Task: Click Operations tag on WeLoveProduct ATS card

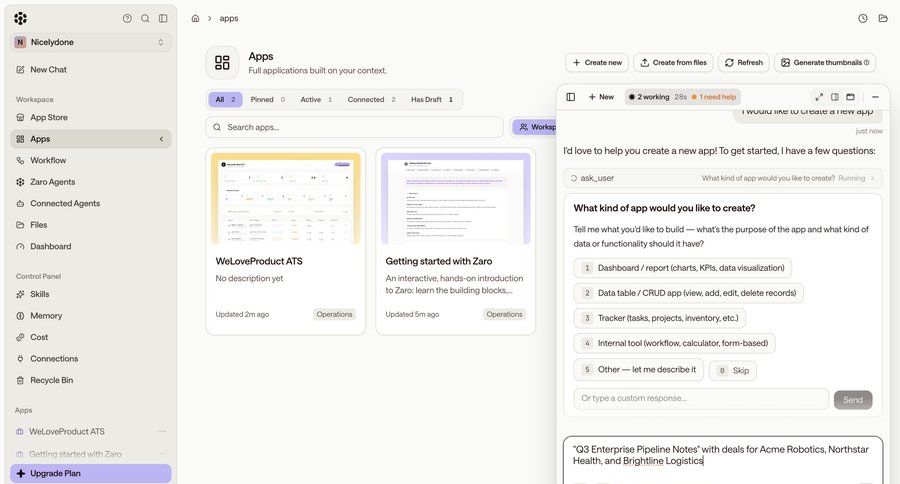Action: pos(335,314)
